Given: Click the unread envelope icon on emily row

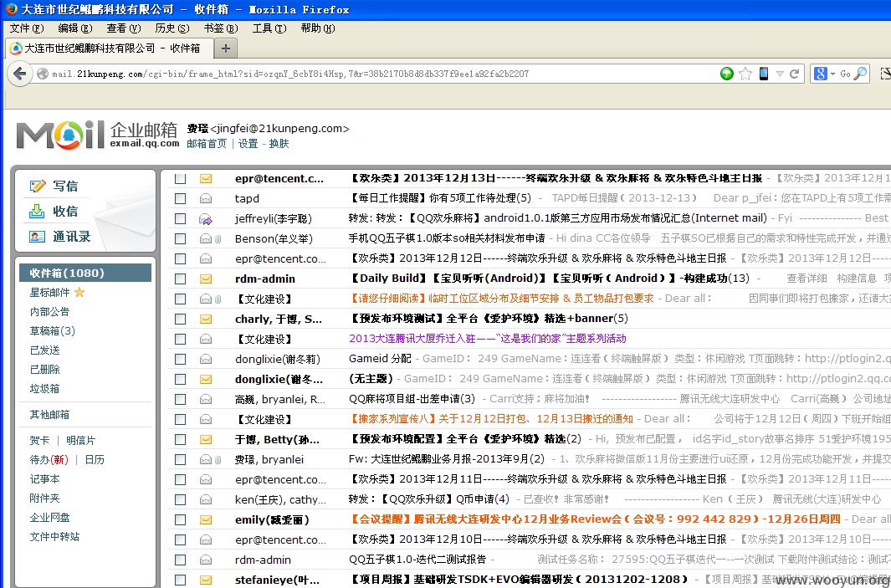Looking at the screenshot, I should point(206,519).
